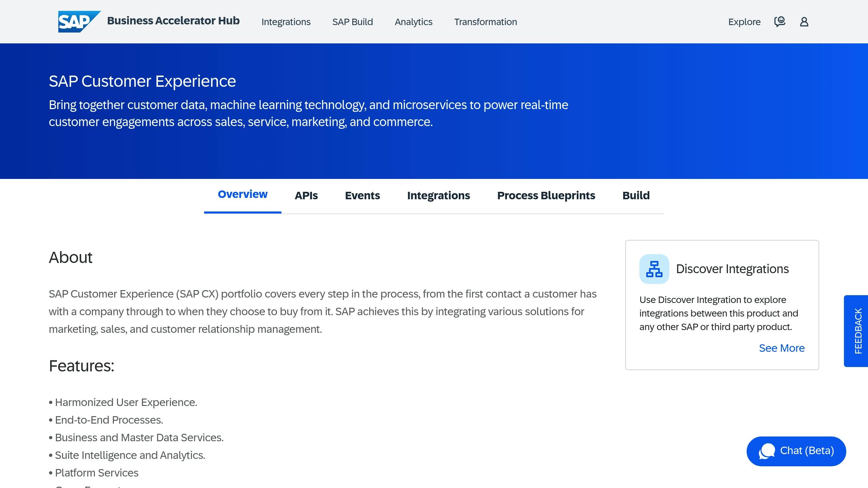Switch to the Build tab
Screen dimensions: 868x488
[x=636, y=196]
